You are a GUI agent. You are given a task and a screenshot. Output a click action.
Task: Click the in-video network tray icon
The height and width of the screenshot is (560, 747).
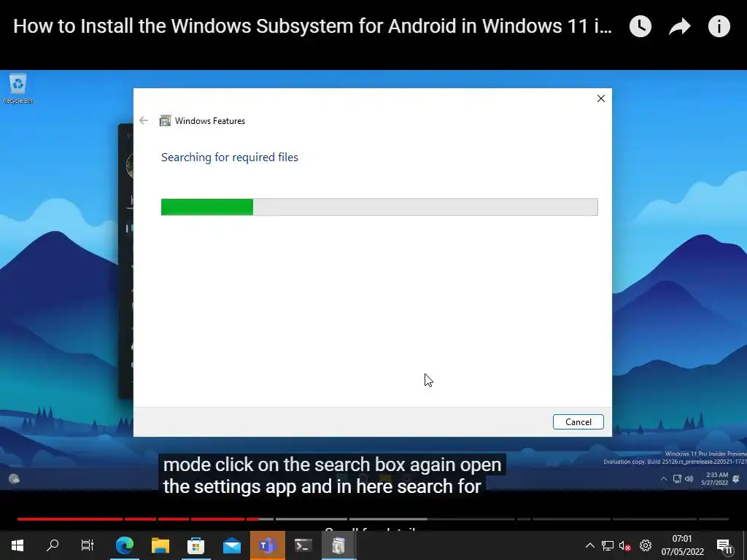(677, 478)
